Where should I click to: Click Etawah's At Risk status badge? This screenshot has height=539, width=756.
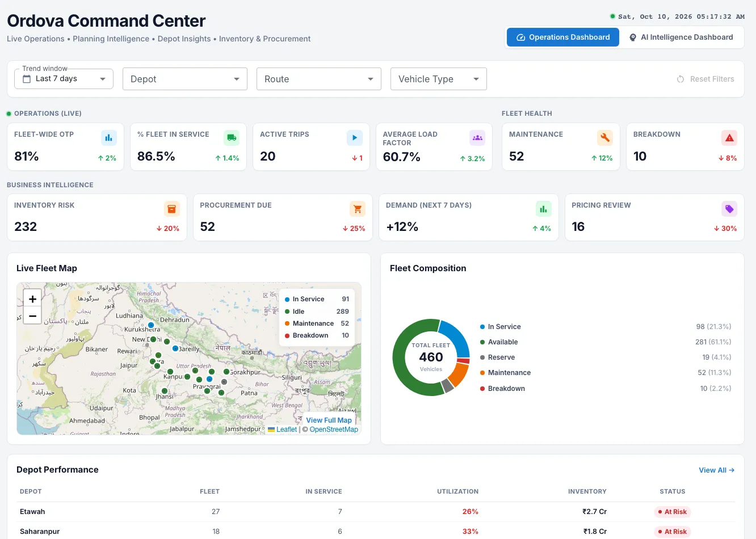coord(673,512)
